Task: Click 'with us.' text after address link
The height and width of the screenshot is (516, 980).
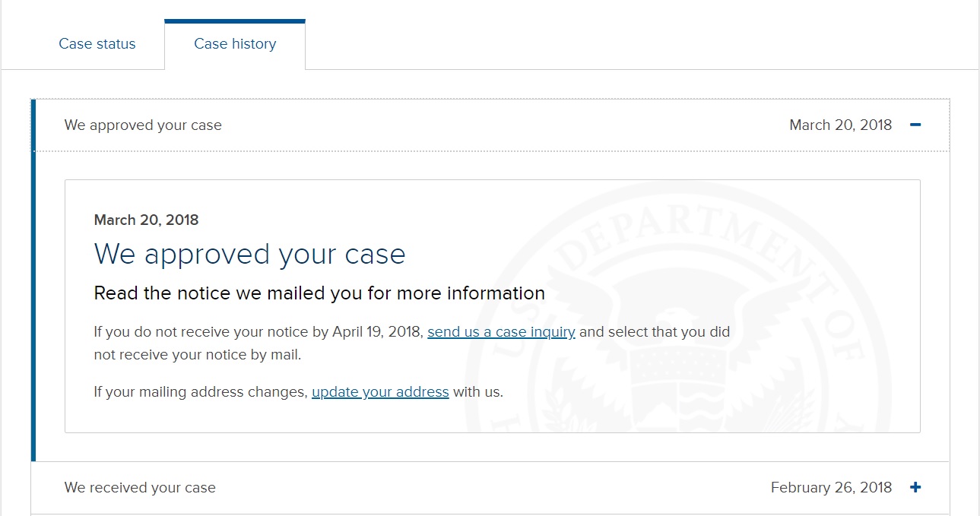Action: point(478,392)
